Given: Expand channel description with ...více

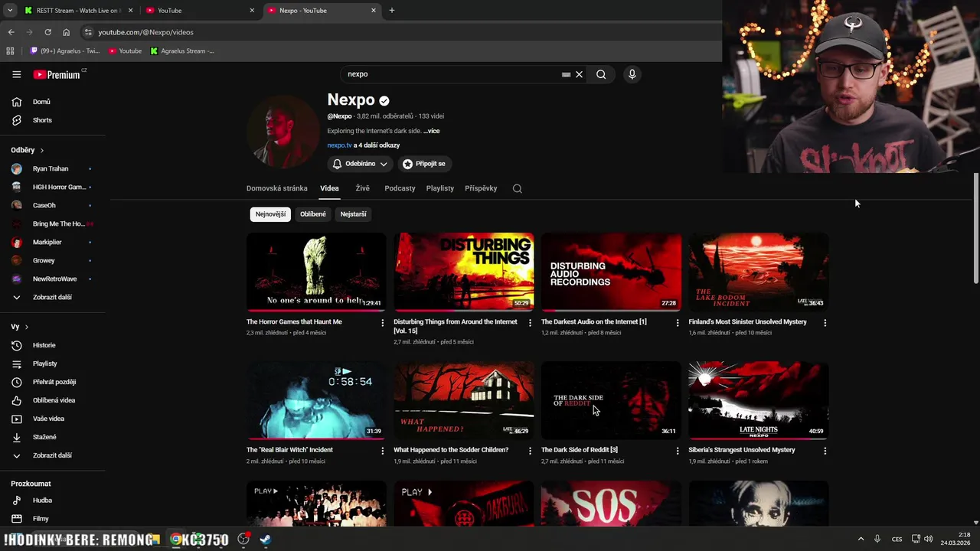Looking at the screenshot, I should click(x=432, y=131).
